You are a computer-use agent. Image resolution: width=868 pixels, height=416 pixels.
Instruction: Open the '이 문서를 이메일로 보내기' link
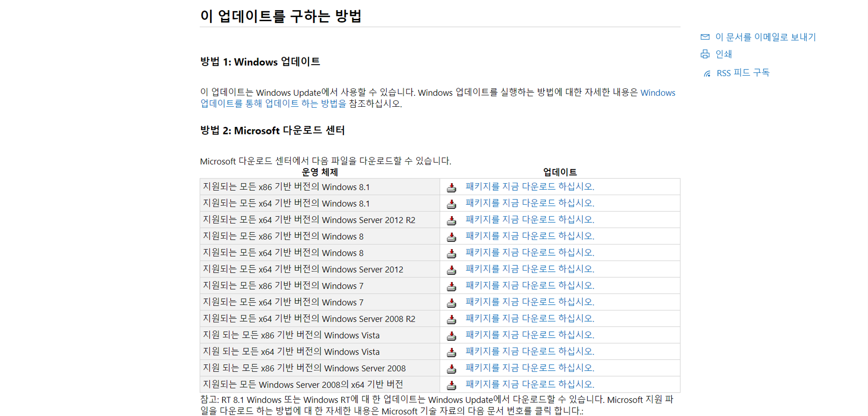(765, 37)
